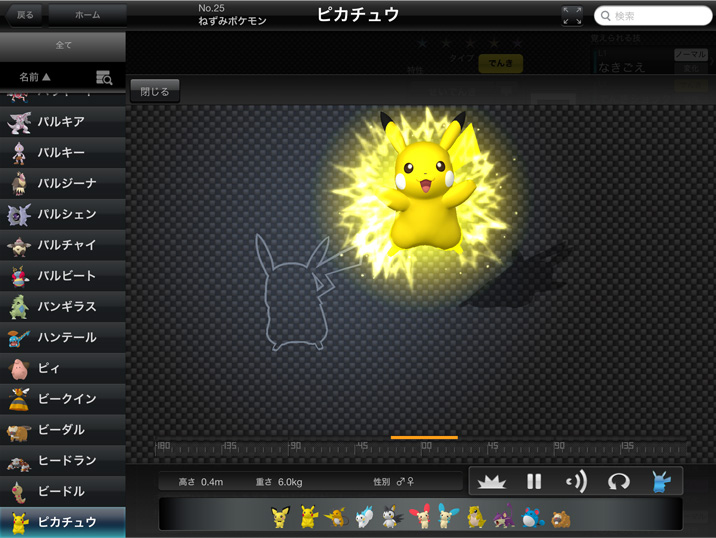Image resolution: width=716 pixels, height=538 pixels.
Task: Click the orange rotation indicator bar
Action: click(424, 438)
